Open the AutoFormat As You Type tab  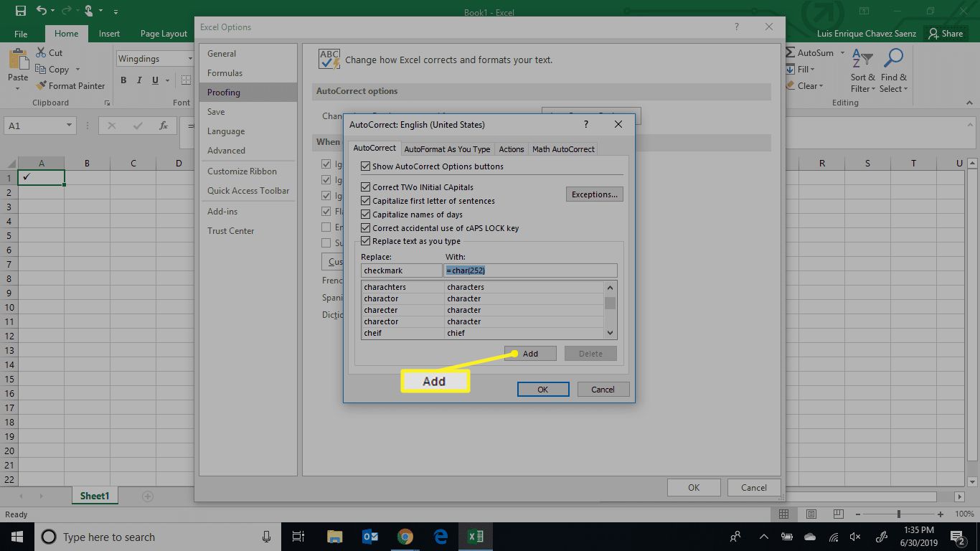447,149
